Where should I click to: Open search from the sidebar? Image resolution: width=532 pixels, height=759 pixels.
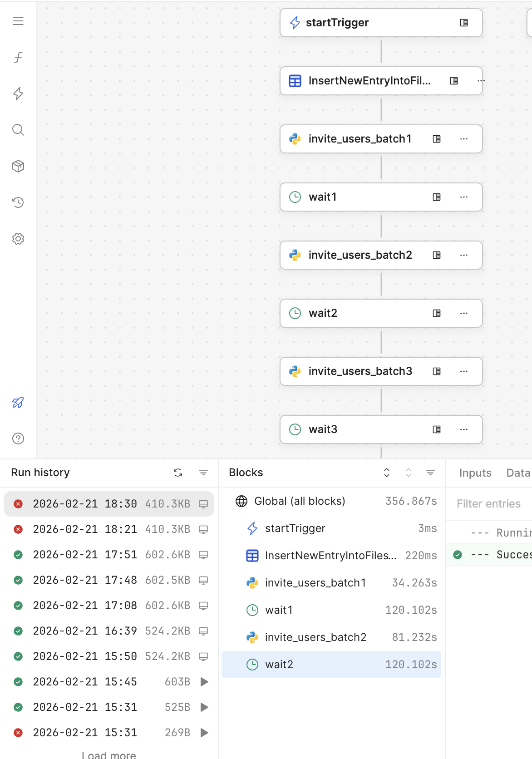(x=18, y=130)
